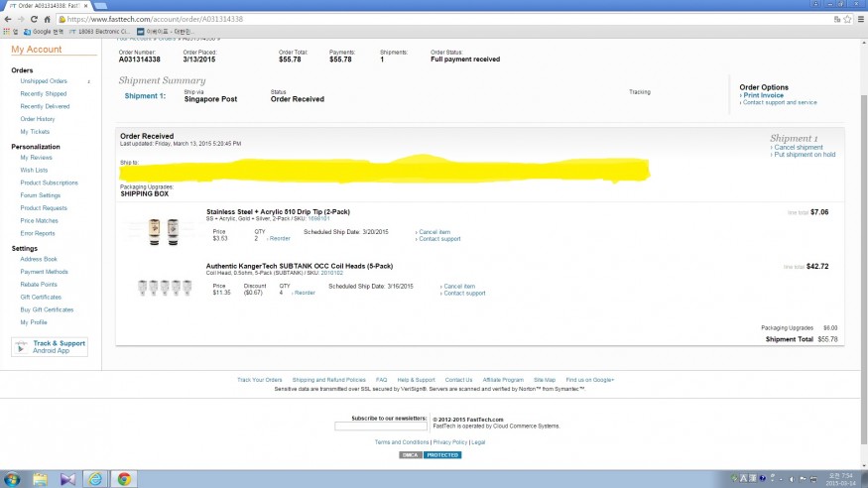Image resolution: width=868 pixels, height=488 pixels.
Task: Open Buy Gift Certificates
Action: tap(47, 309)
